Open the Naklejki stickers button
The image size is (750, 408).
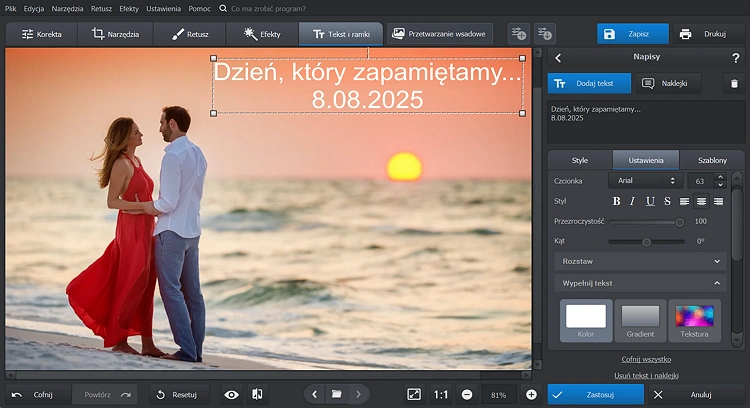(667, 83)
